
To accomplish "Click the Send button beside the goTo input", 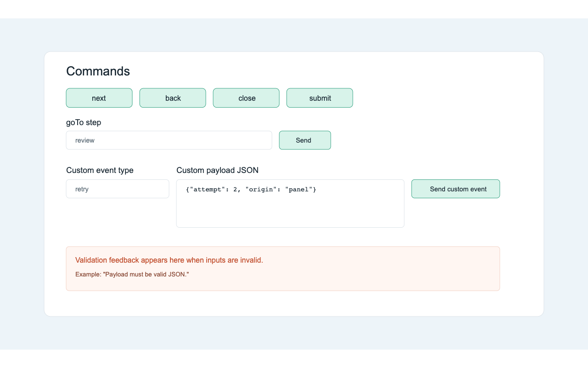I will coord(305,140).
